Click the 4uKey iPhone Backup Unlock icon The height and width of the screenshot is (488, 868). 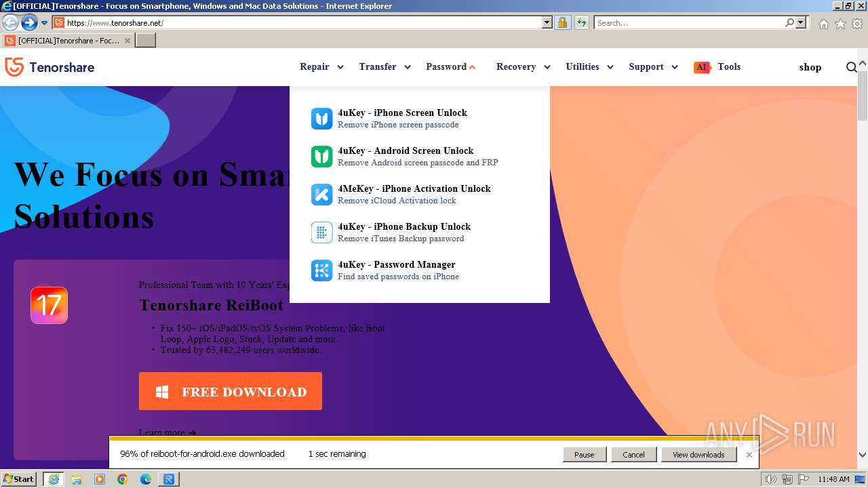(x=321, y=232)
